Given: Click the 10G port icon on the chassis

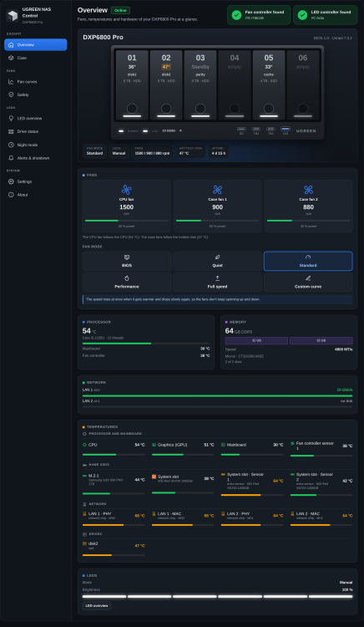Looking at the screenshot, I should 286,129.
